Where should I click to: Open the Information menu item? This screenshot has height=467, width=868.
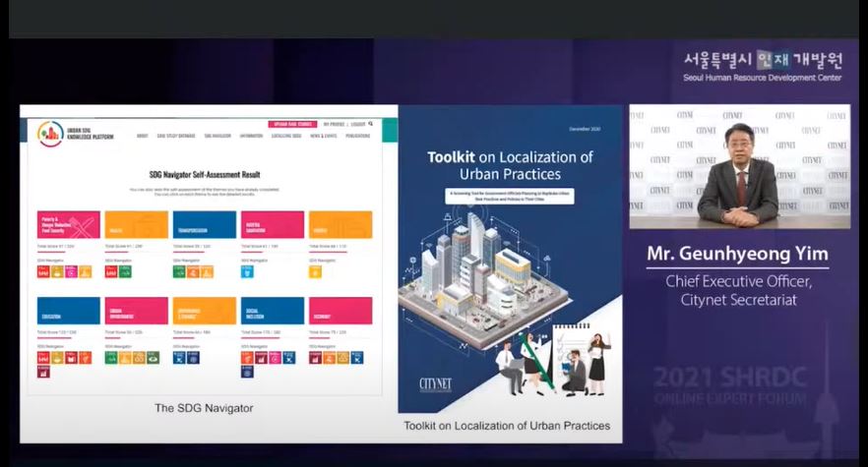click(251, 136)
